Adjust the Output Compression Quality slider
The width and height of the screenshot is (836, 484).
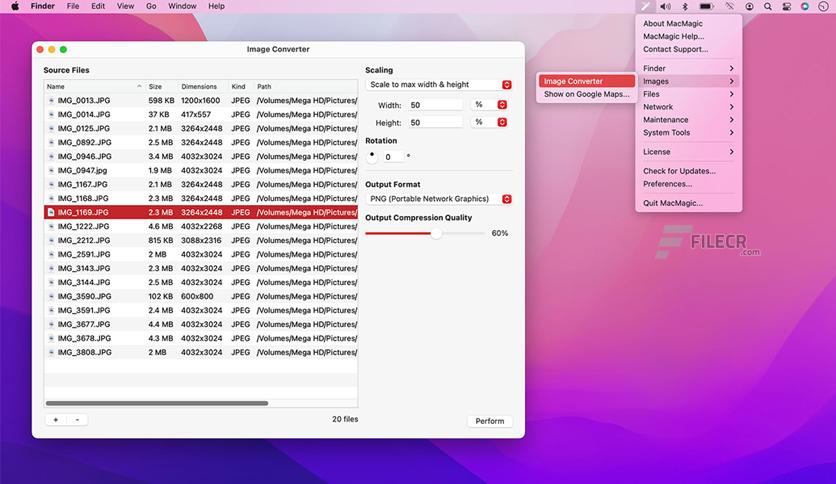[436, 233]
